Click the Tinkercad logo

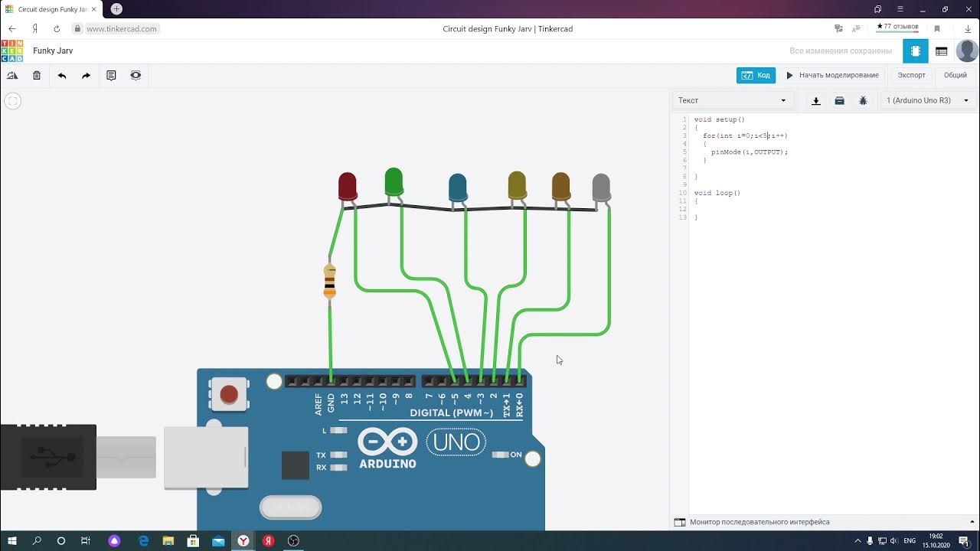(11, 51)
